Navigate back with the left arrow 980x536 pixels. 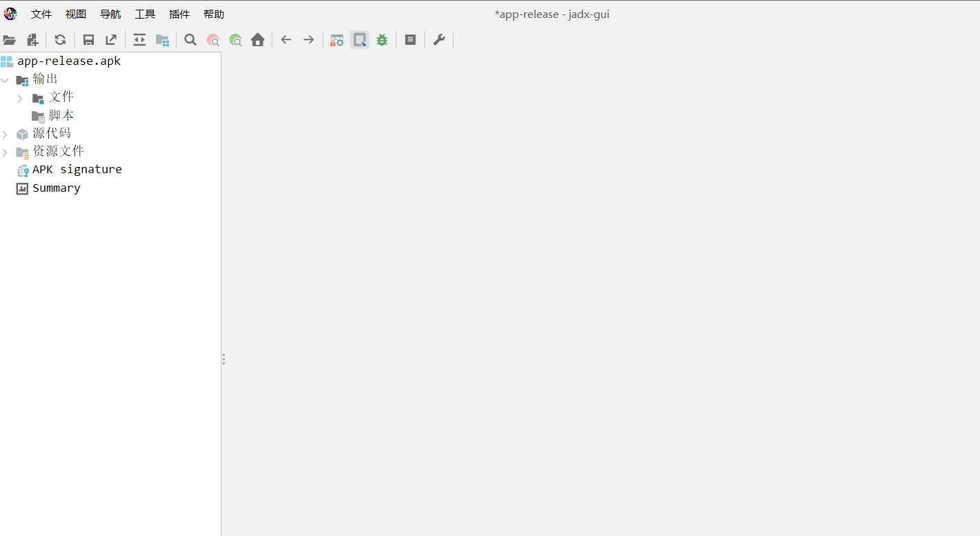[286, 40]
